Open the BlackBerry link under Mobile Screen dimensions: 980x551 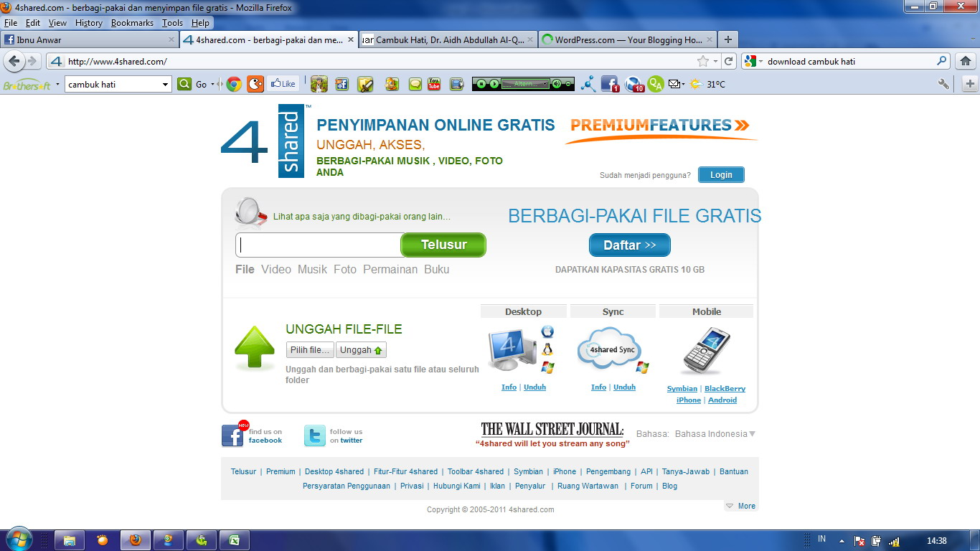[x=725, y=389]
